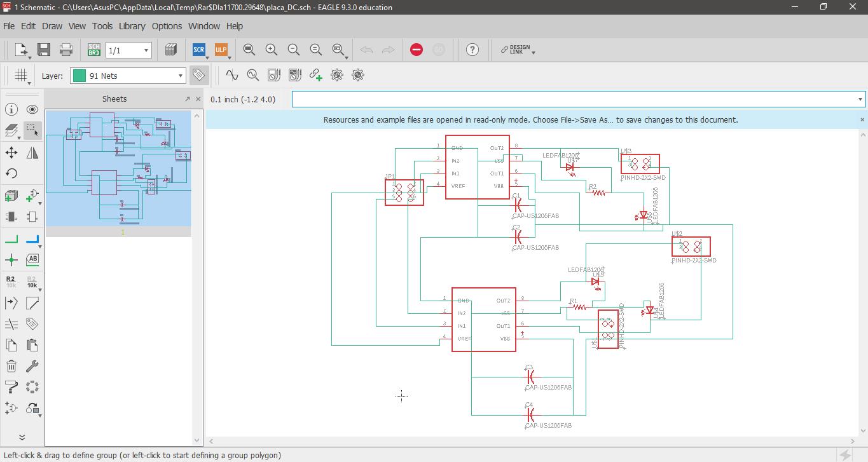Click the Save disk icon
Image resolution: width=868 pixels, height=462 pixels.
(x=44, y=50)
